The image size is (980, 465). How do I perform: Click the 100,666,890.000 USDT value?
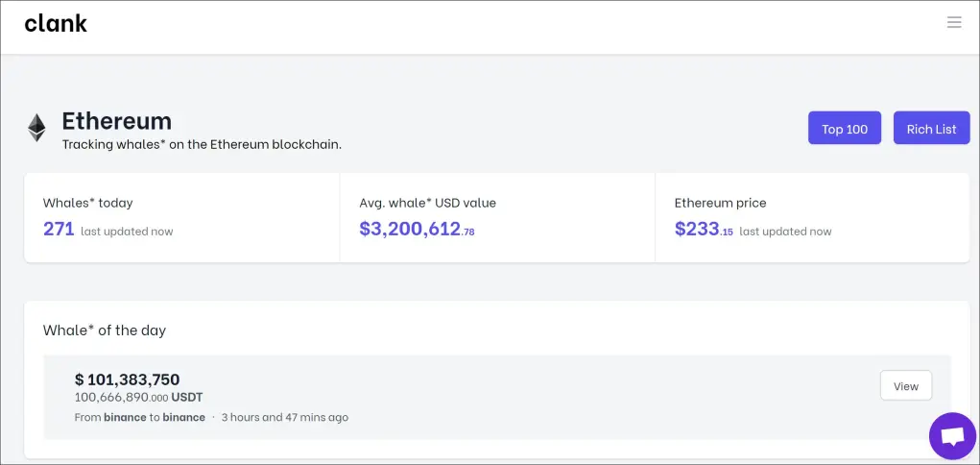tap(138, 398)
